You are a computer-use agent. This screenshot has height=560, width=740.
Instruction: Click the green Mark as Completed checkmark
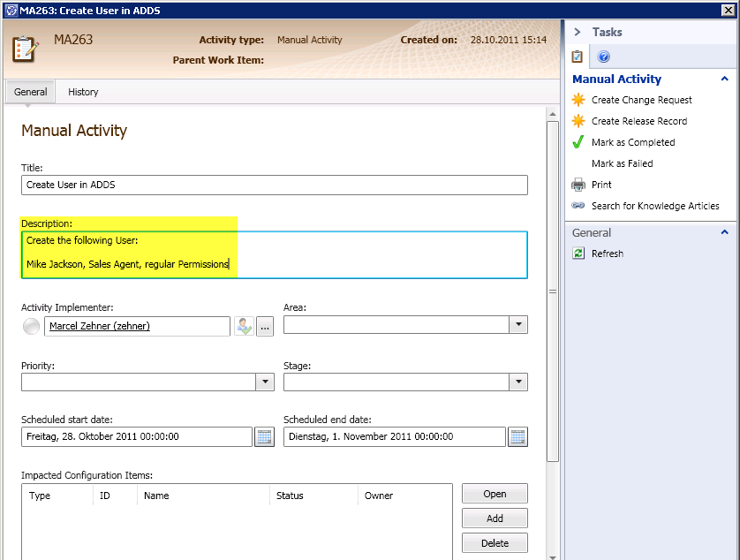[x=578, y=142]
